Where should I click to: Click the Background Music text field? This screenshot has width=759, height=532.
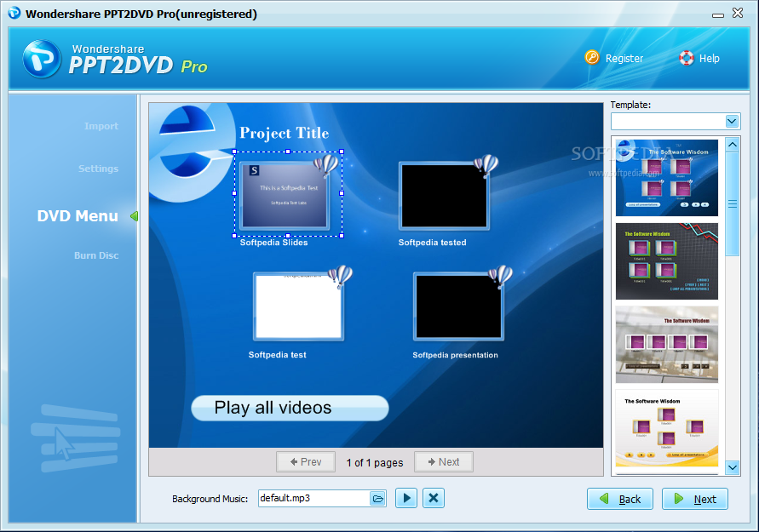[x=314, y=498]
